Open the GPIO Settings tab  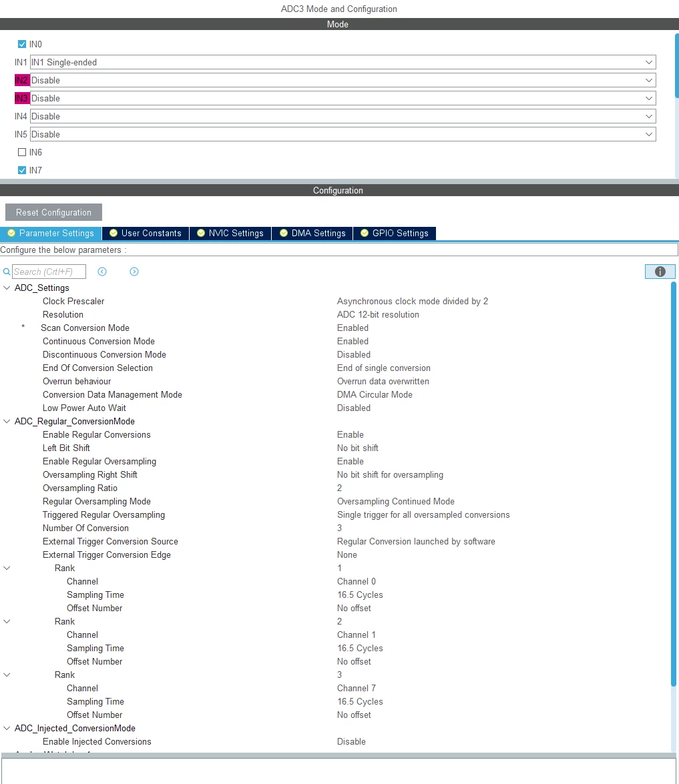pyautogui.click(x=395, y=234)
